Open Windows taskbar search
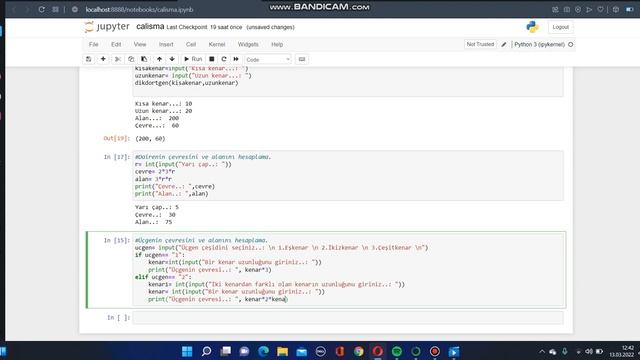 [206, 351]
